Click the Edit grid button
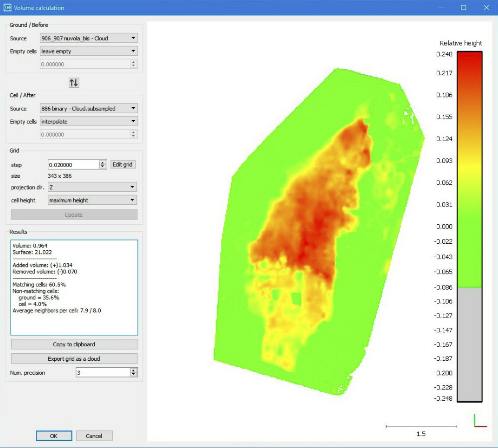 click(123, 164)
